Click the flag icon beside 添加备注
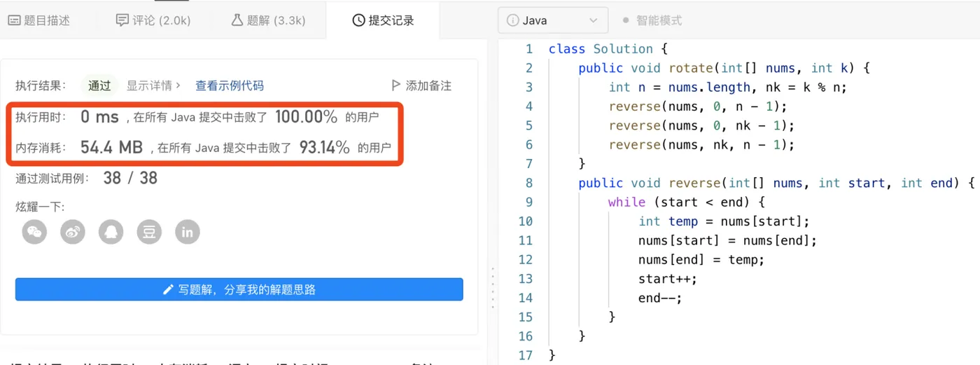The height and width of the screenshot is (365, 980). click(395, 85)
